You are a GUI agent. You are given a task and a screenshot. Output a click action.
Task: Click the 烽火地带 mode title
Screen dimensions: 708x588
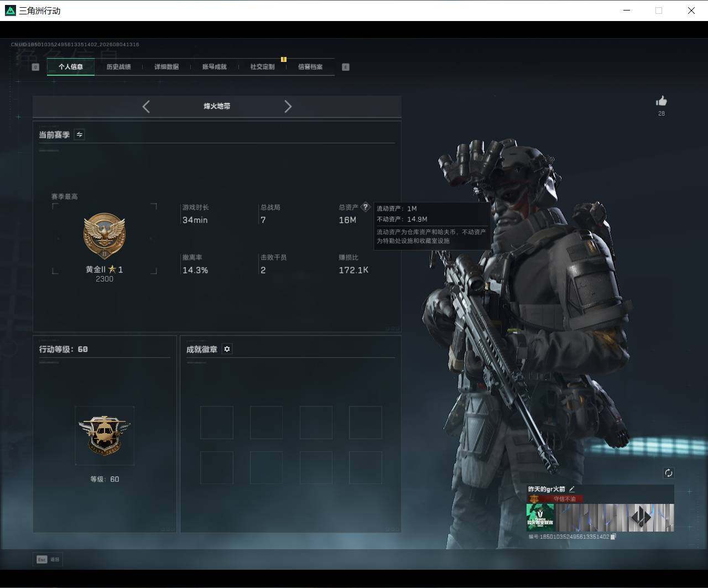(217, 106)
